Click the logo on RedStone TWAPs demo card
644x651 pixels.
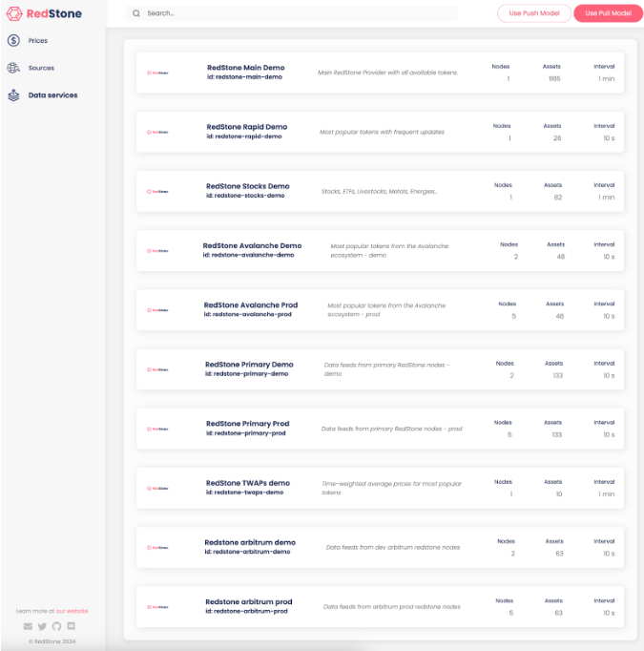(x=157, y=489)
